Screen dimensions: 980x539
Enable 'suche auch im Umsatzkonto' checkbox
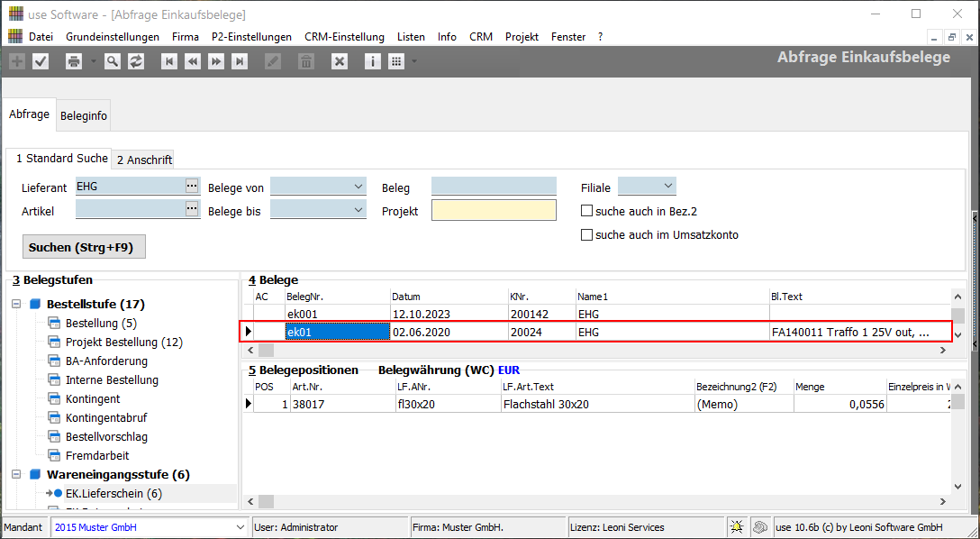(586, 234)
